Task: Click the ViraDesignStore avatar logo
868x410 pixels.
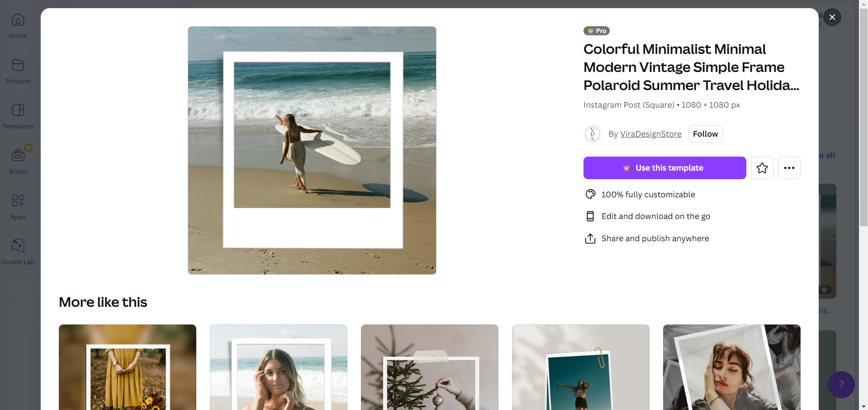Action: pos(592,134)
